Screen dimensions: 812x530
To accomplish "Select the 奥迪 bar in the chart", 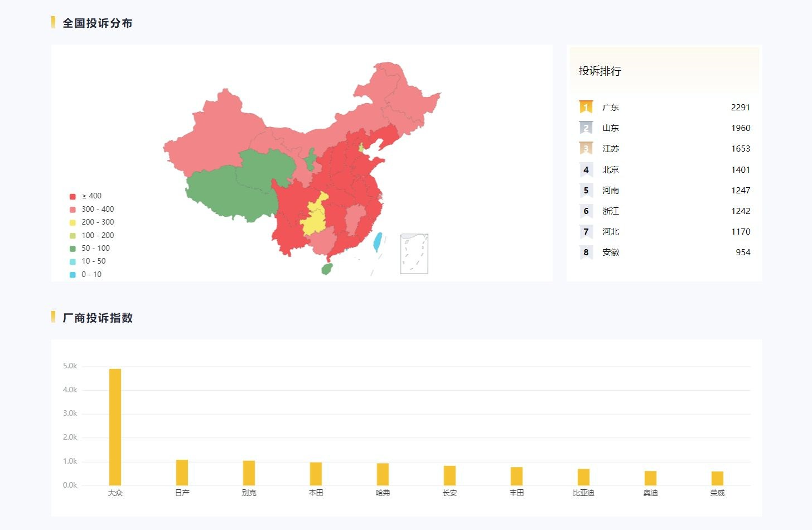I will [x=650, y=478].
